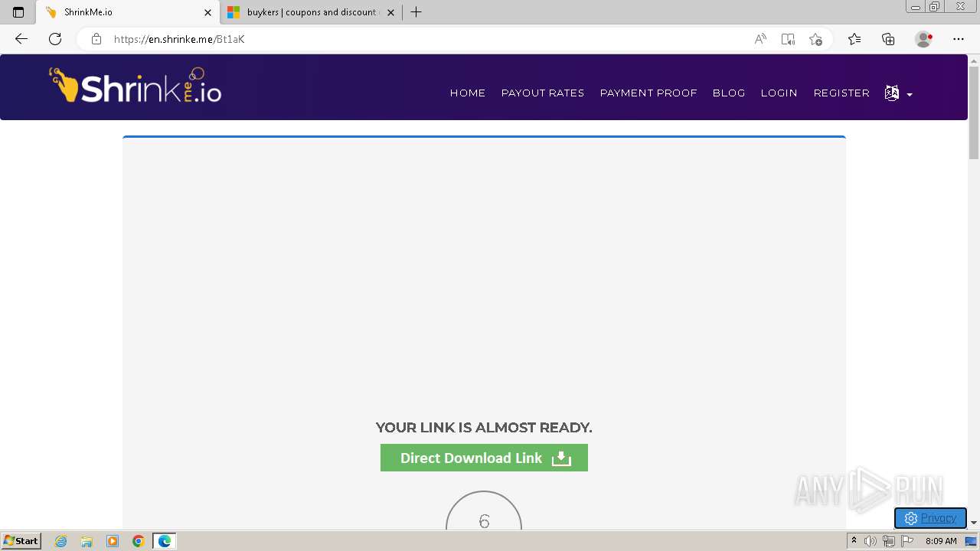
Task: Click the ShrinkMe.io logo
Action: click(136, 86)
